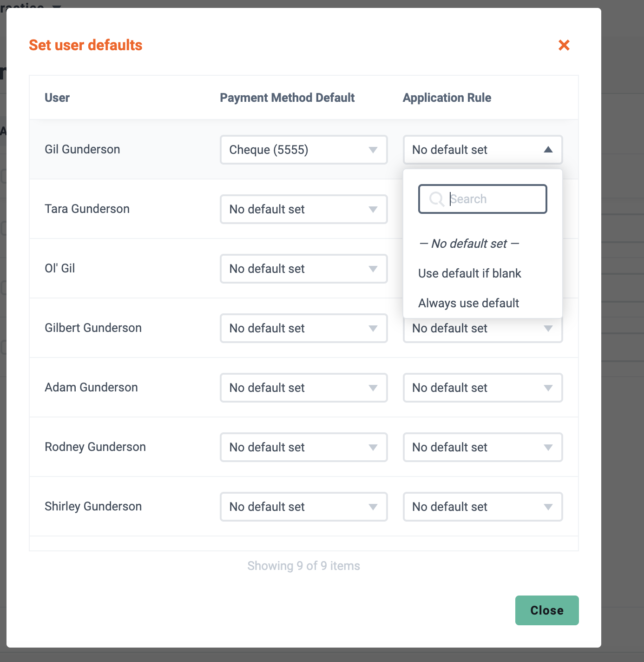This screenshot has height=662, width=644.
Task: Click the magnifier icon in search box
Action: click(x=436, y=199)
